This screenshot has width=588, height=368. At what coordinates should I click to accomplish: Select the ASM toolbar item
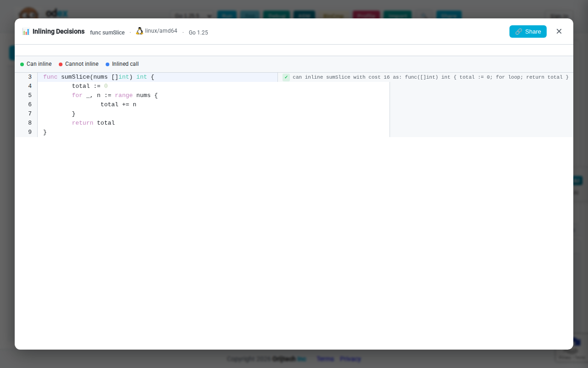(x=304, y=15)
